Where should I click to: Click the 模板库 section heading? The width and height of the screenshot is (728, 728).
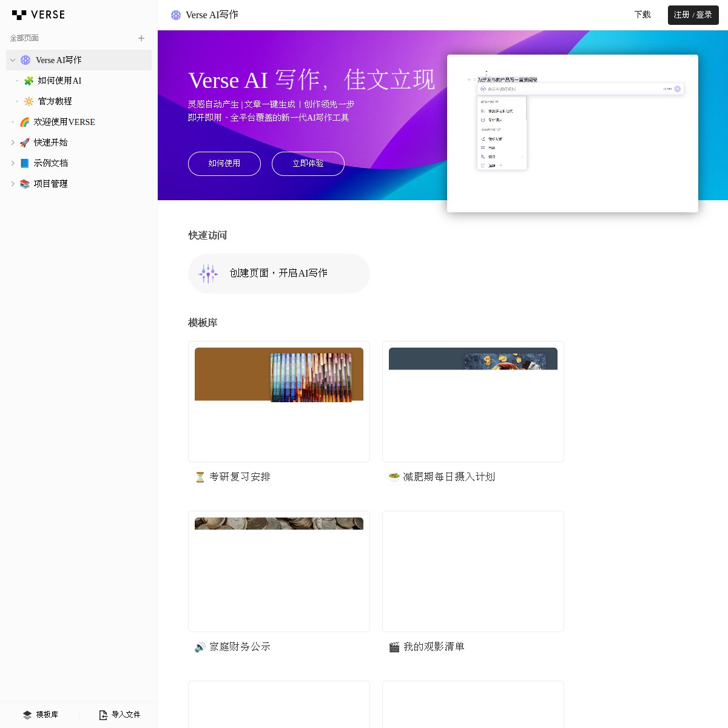[x=203, y=323]
